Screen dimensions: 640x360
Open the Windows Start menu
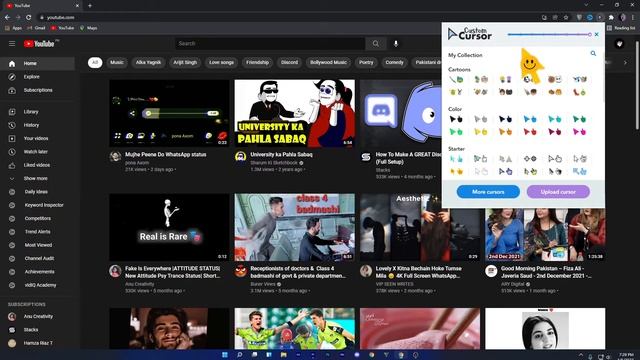coord(224,355)
